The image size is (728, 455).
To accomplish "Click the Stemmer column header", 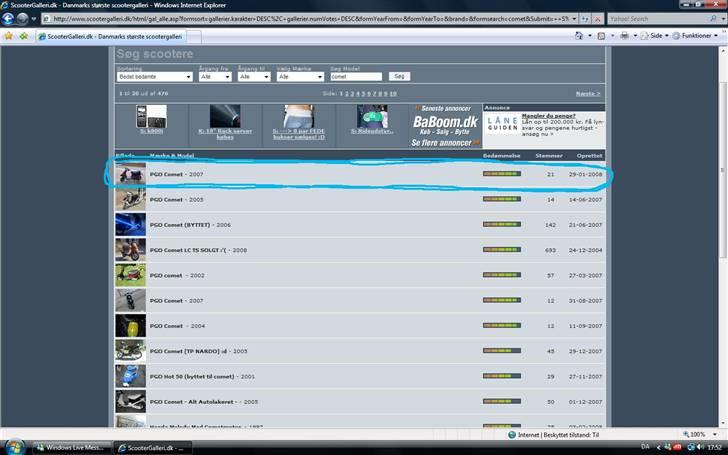I will (x=549, y=156).
